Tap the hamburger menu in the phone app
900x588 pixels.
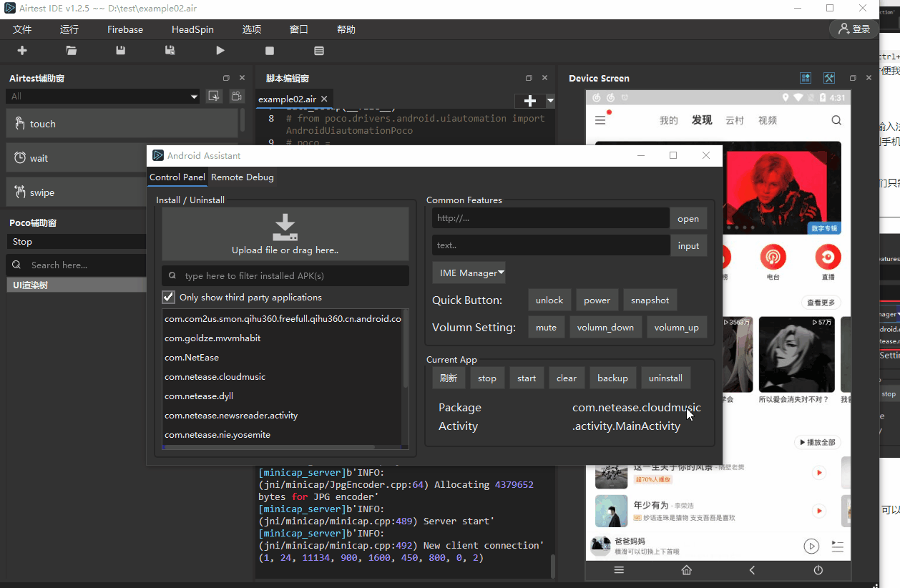tap(600, 120)
